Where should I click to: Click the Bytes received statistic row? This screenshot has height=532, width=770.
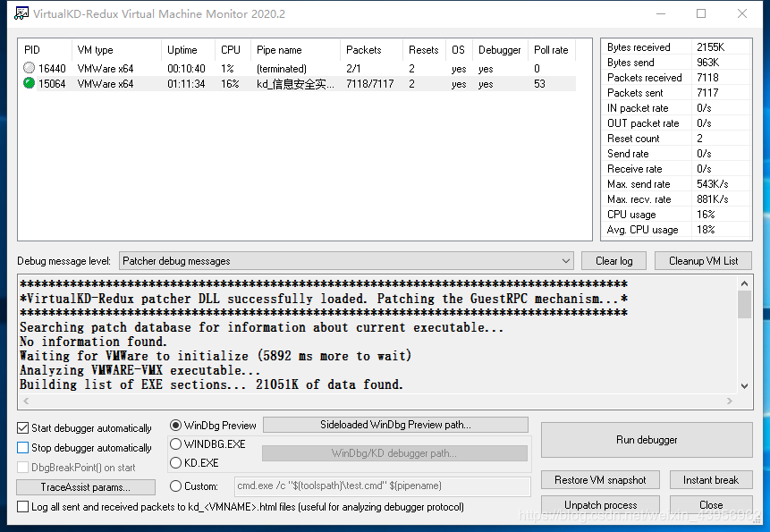pos(676,47)
